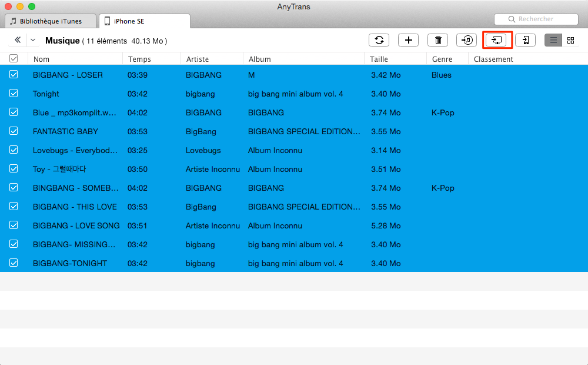Go back with the double-chevron icon

click(18, 40)
